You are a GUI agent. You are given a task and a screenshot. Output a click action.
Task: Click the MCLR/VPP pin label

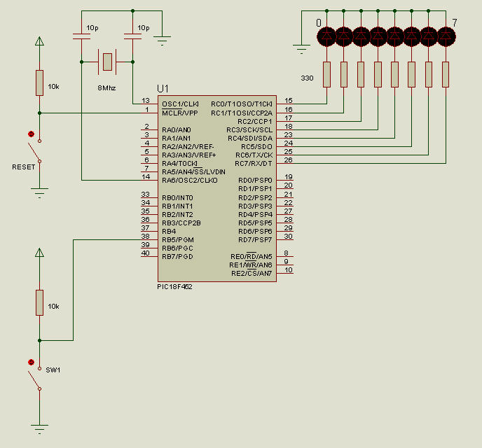[180, 113]
